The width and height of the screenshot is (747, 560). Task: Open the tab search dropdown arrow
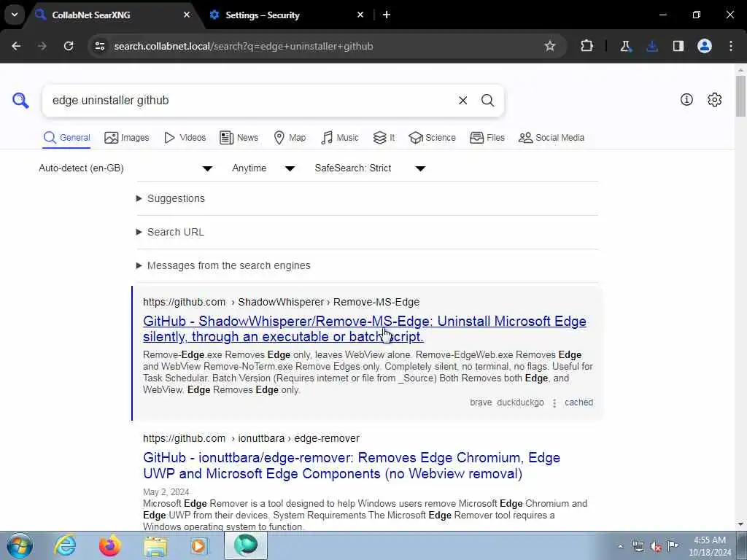coord(15,15)
